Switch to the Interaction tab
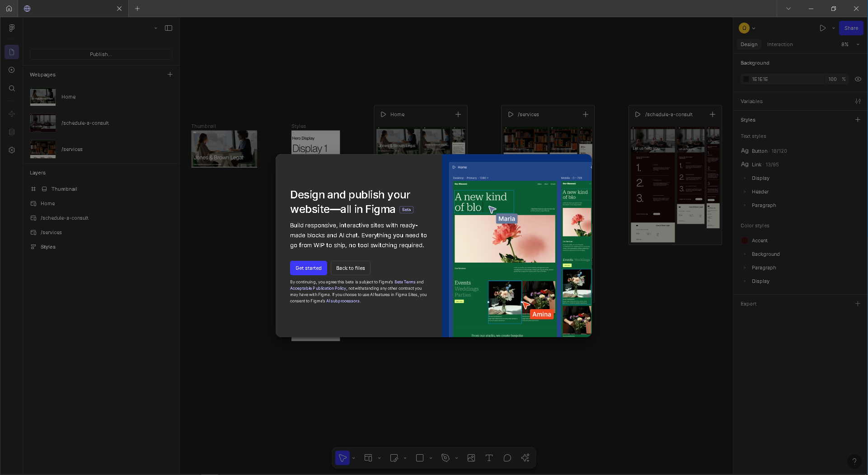This screenshot has width=868, height=475. pyautogui.click(x=779, y=44)
